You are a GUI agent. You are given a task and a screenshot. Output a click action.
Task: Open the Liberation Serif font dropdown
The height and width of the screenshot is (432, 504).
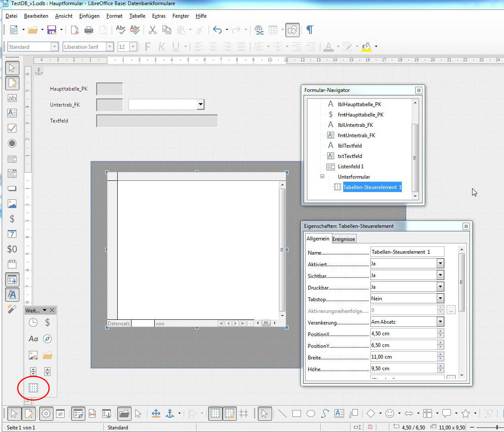click(110, 47)
